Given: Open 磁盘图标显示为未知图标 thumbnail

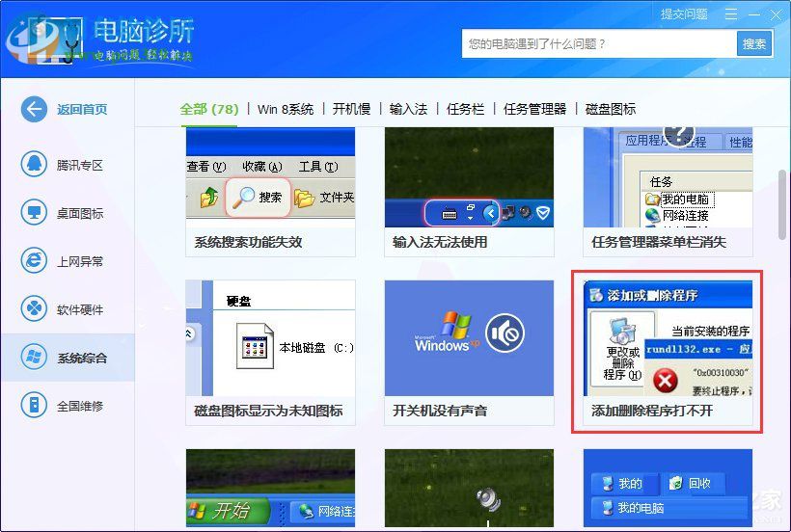Looking at the screenshot, I should coord(270,338).
